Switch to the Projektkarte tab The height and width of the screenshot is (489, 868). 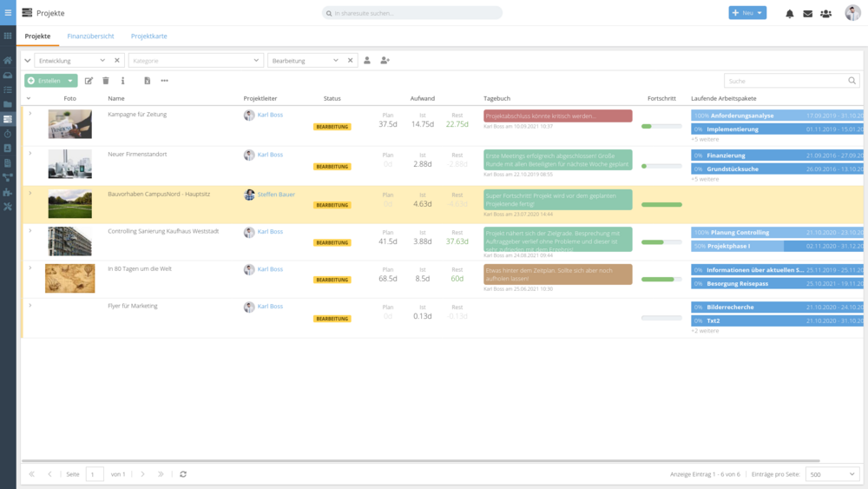pyautogui.click(x=149, y=36)
